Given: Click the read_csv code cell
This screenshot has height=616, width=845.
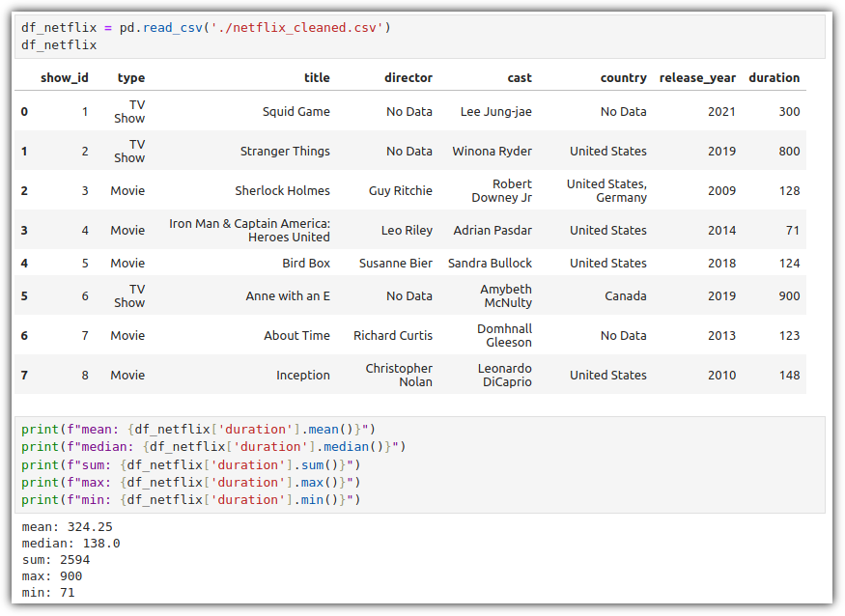Looking at the screenshot, I should point(419,36).
